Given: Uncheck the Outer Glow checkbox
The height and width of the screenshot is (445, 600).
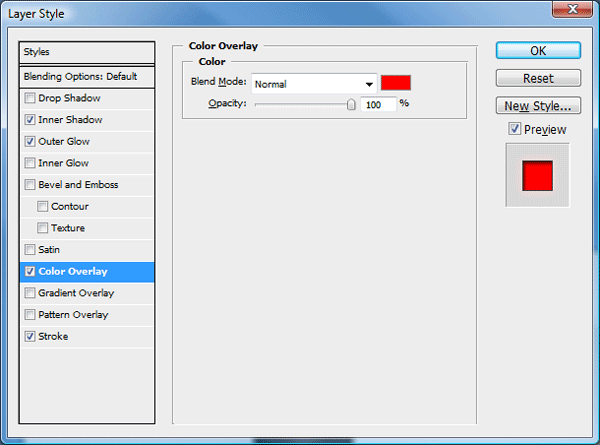Looking at the screenshot, I should click(30, 142).
